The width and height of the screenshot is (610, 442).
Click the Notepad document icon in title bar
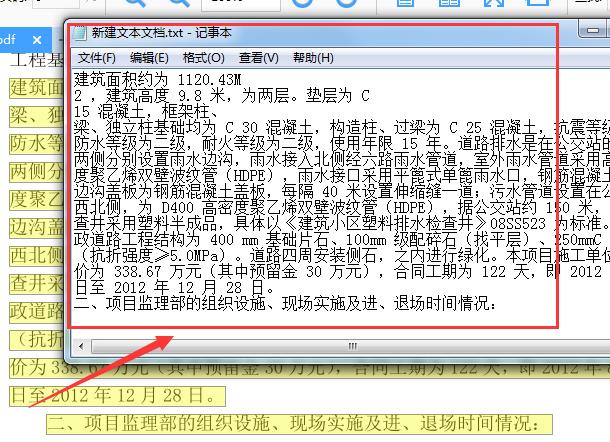coord(80,33)
